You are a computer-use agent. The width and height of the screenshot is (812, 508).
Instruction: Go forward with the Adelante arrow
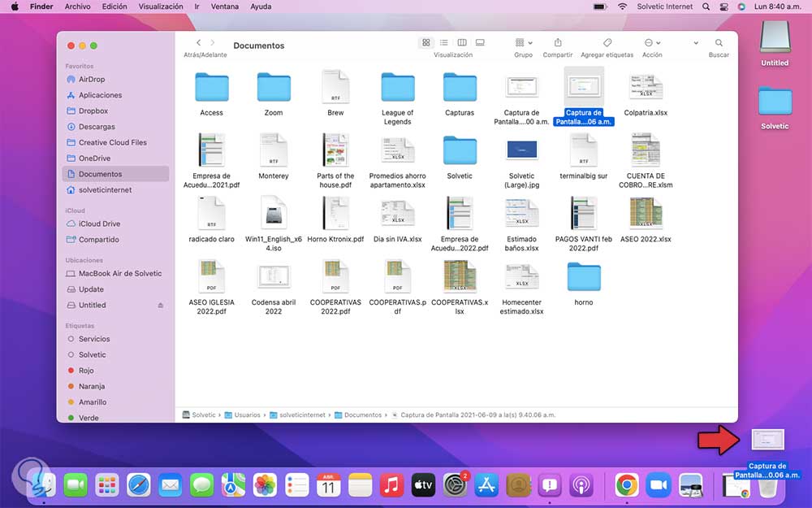point(212,42)
